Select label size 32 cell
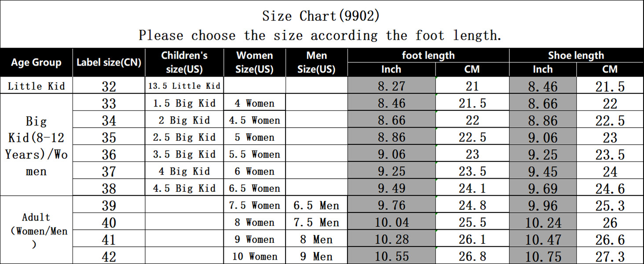Image resolution: width=644 pixels, height=264 pixels. click(x=109, y=86)
